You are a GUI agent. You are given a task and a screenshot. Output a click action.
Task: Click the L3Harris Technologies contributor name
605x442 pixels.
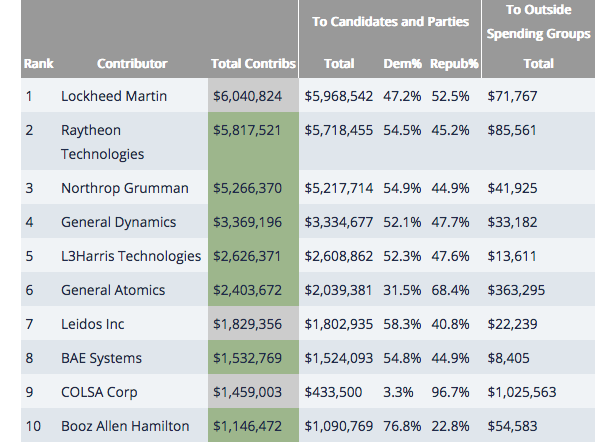pyautogui.click(x=130, y=256)
